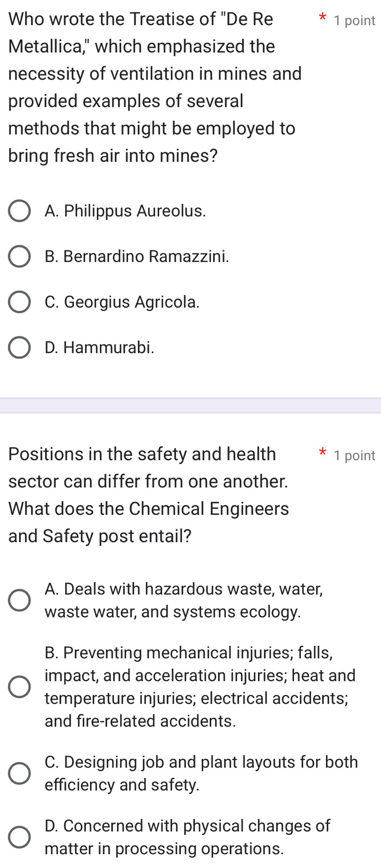The width and height of the screenshot is (381, 868).
Task: Choose radio circle for preventing mechanical injuries
Action: coord(19,687)
